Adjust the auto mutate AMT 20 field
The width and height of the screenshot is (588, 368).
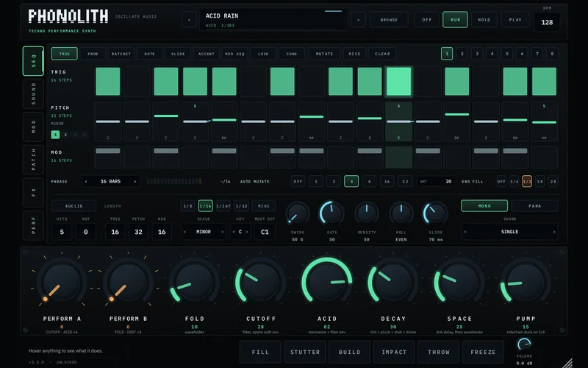pos(436,181)
